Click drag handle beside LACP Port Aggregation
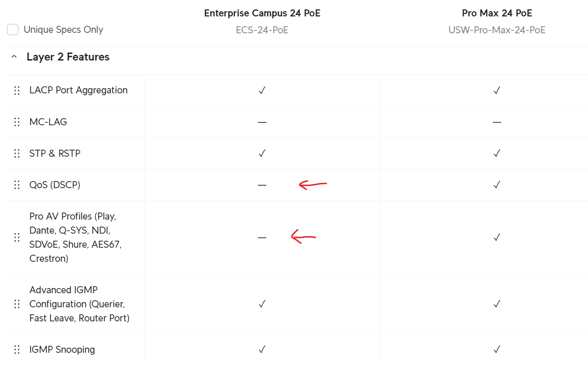This screenshot has height=365, width=588. [17, 91]
